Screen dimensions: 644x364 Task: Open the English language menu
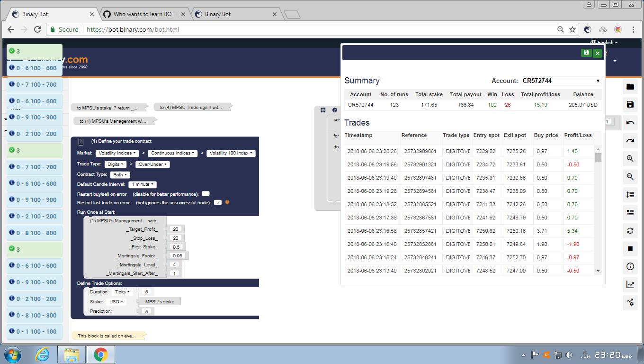(604, 42)
